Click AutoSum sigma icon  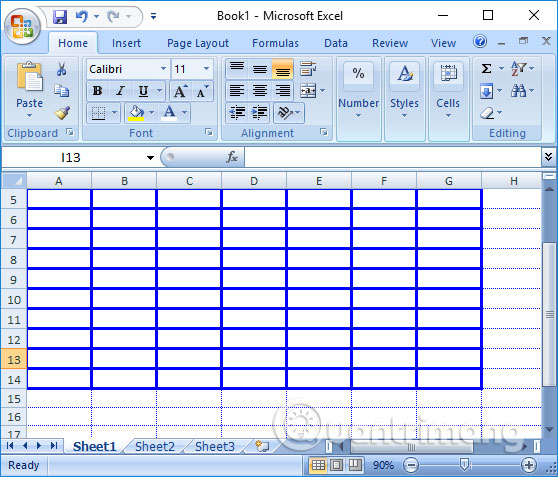pyautogui.click(x=486, y=68)
